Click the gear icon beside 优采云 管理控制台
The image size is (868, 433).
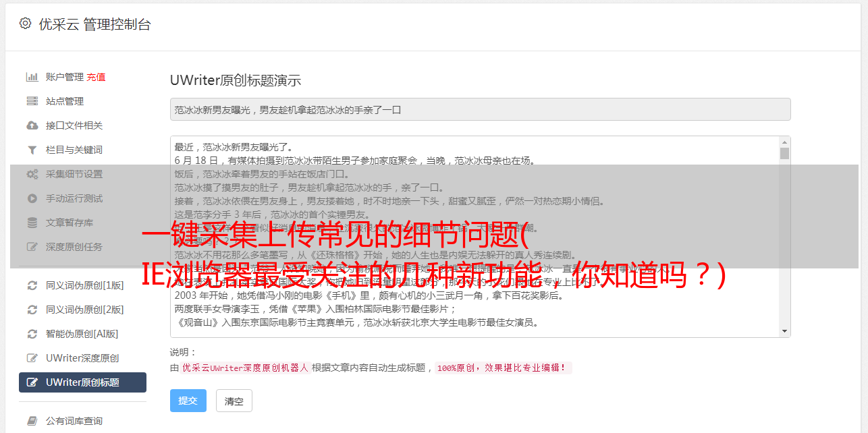point(25,24)
